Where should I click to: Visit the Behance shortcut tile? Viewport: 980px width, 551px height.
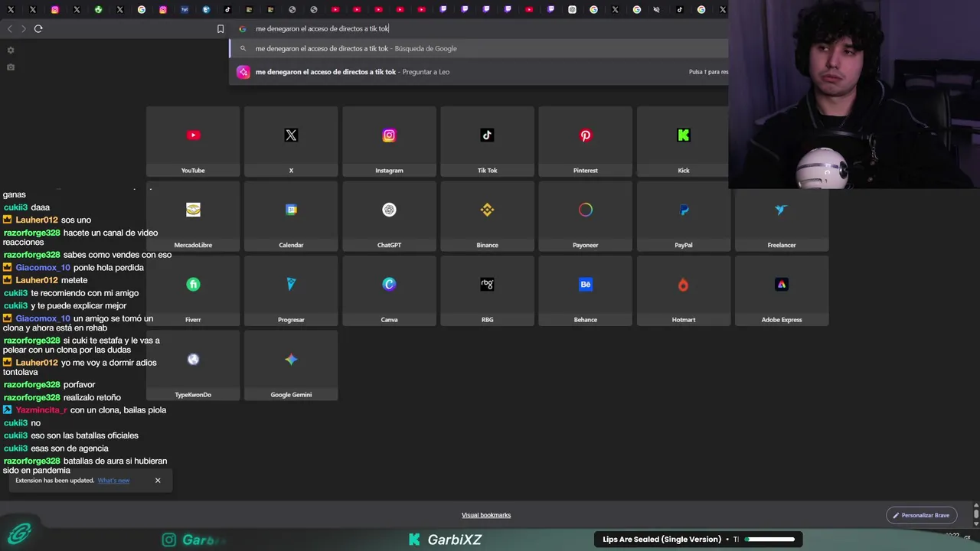585,291
